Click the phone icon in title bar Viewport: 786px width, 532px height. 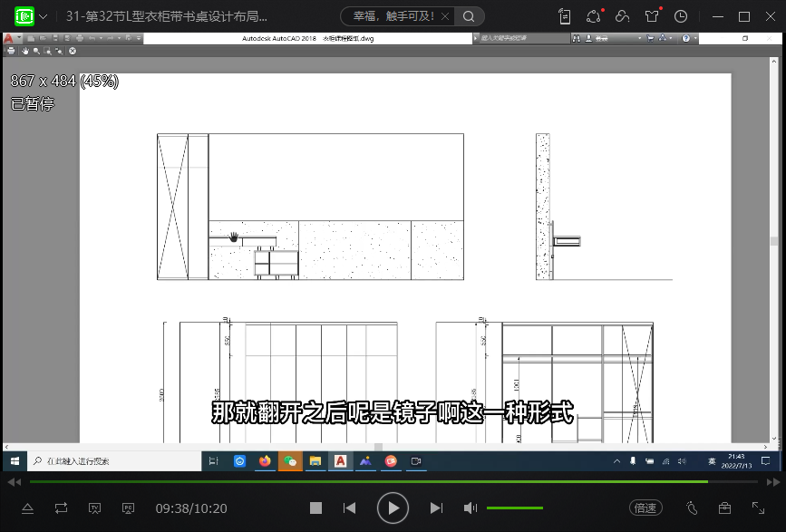click(565, 16)
